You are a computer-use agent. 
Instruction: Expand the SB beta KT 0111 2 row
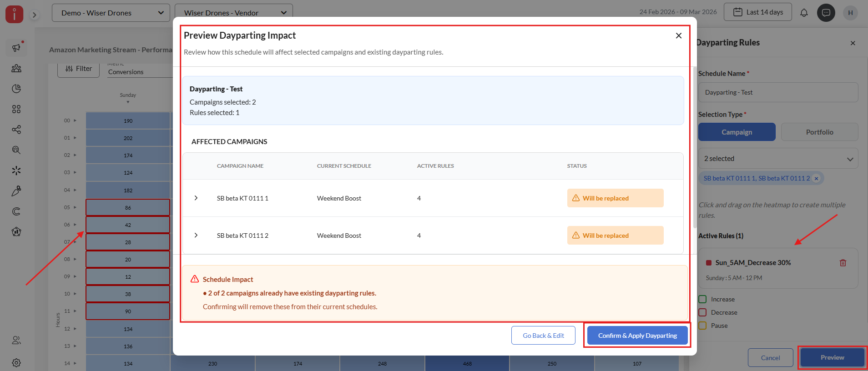196,236
